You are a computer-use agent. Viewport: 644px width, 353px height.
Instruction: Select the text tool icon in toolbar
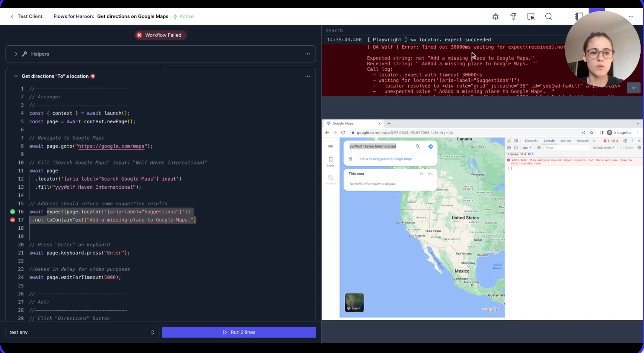pos(513,16)
